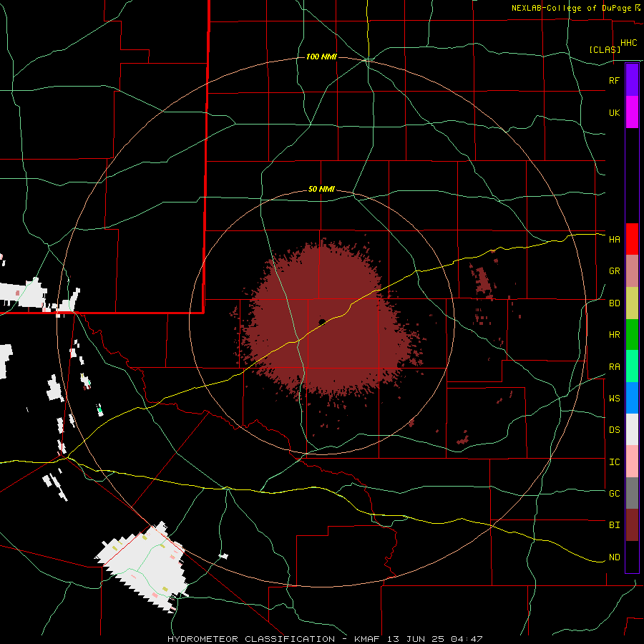The height and width of the screenshot is (644, 644).
Task: Select the BD yellow legend block
Action: (632, 303)
